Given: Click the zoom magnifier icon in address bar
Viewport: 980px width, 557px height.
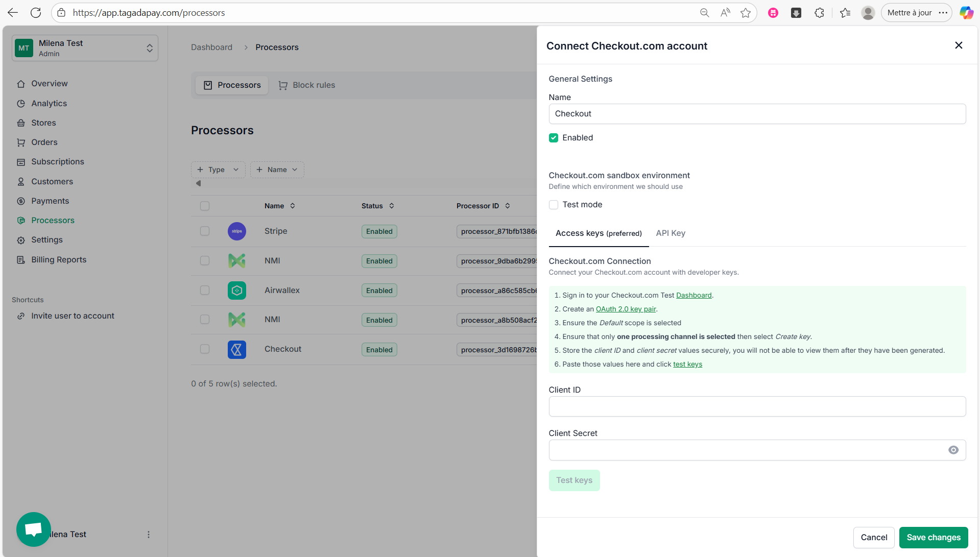Looking at the screenshot, I should (705, 13).
